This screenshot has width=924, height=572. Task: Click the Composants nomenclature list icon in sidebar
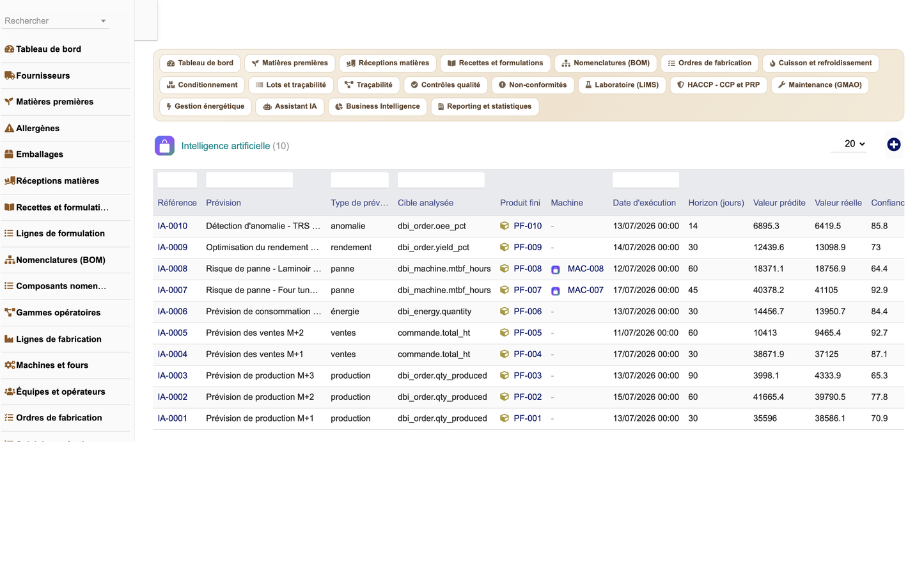(x=9, y=286)
